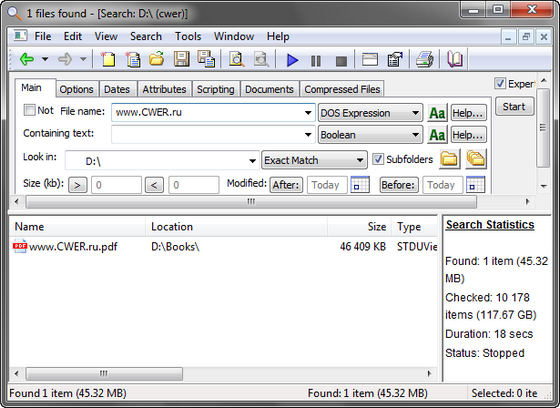
Task: Click the Print icon in toolbar
Action: (425, 59)
